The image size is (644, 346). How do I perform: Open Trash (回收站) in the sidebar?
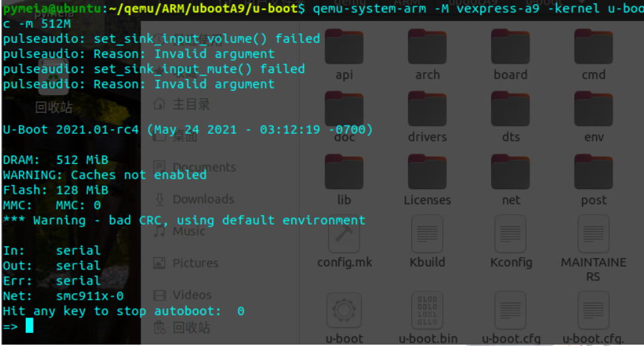coord(181,328)
